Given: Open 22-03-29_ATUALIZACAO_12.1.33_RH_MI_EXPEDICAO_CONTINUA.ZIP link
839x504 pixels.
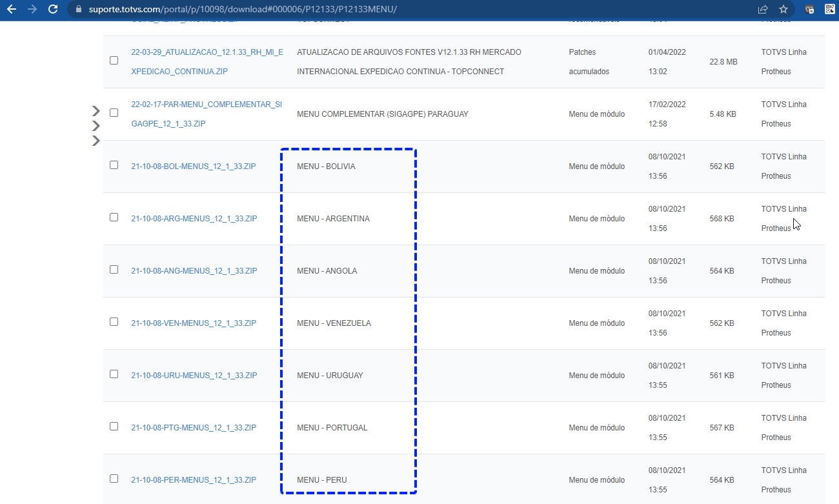Looking at the screenshot, I should 207,62.
